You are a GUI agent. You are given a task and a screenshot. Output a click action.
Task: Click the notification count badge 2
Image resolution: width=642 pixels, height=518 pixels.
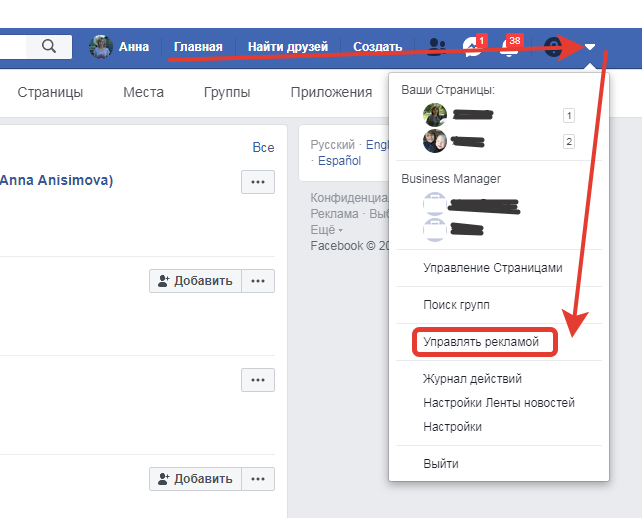pos(569,142)
